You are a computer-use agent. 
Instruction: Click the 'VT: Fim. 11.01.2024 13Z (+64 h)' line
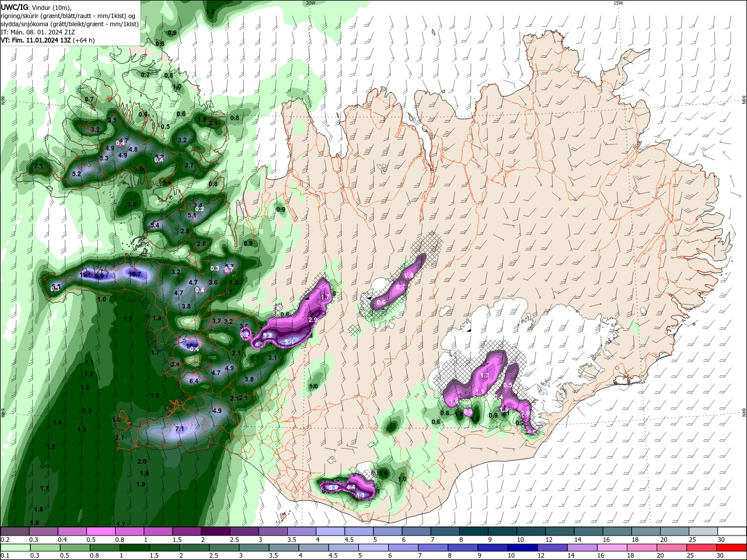[48, 40]
